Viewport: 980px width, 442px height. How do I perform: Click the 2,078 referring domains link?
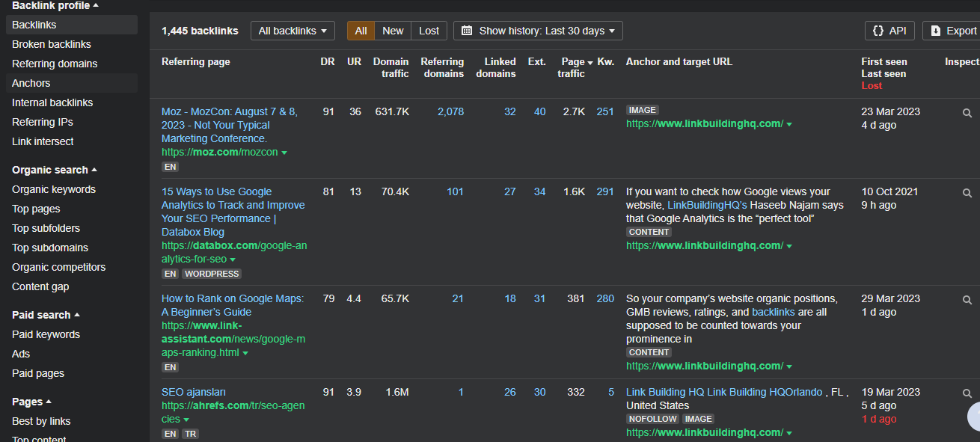click(x=450, y=111)
